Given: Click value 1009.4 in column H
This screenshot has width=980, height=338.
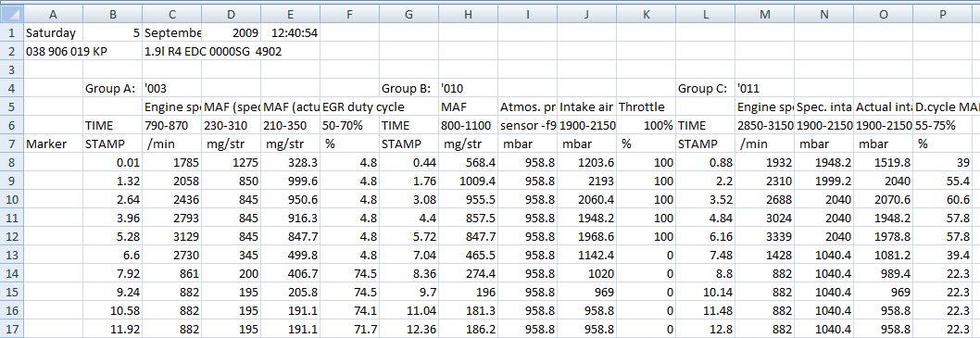Looking at the screenshot, I should [468, 182].
